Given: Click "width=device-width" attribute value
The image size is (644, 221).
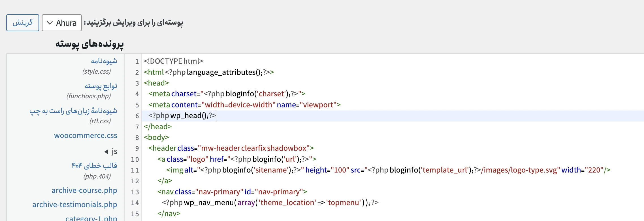Looking at the screenshot, I should tap(238, 105).
